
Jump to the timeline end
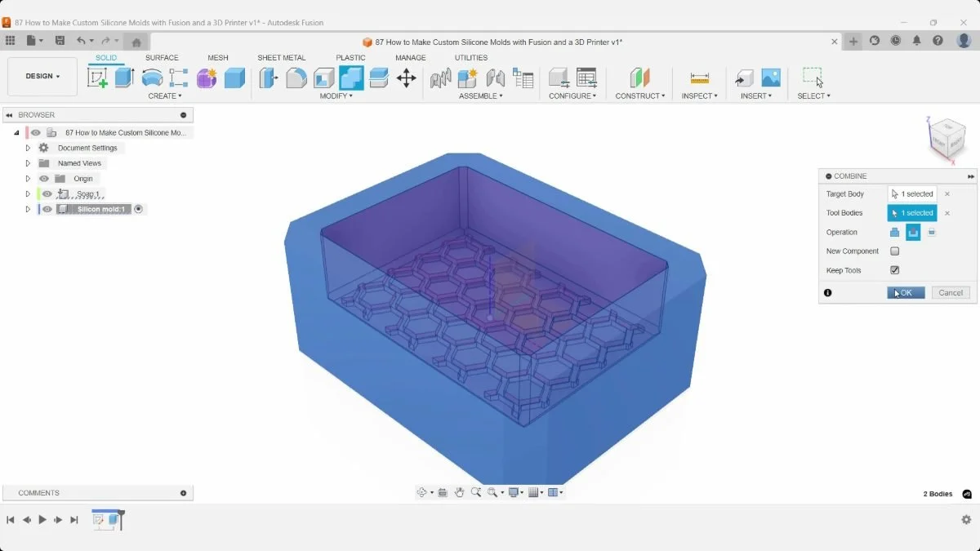point(74,520)
